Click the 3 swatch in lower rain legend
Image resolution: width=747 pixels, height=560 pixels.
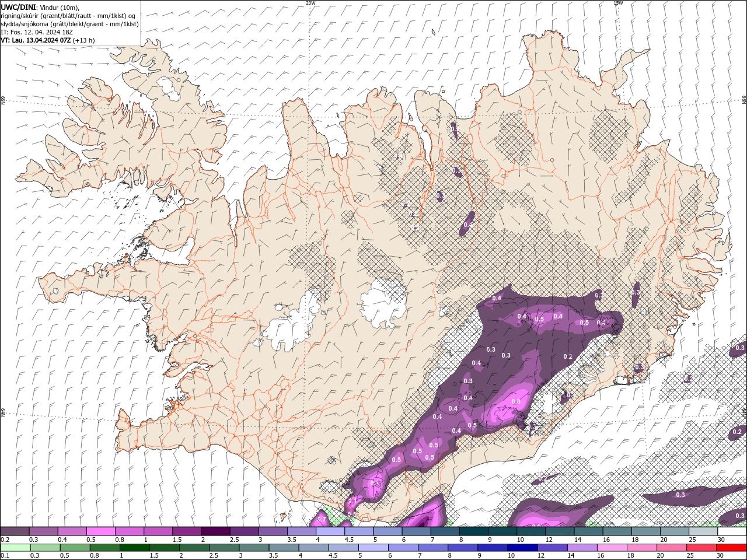254,548
